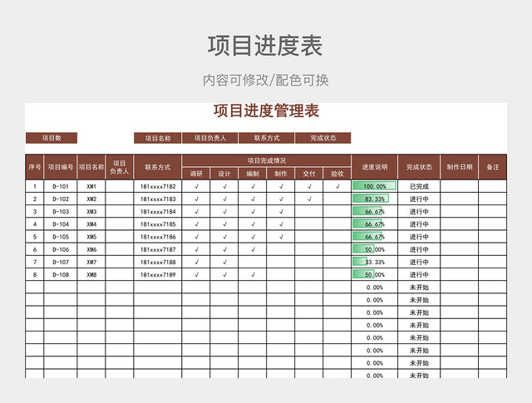Click the 设计 checkmark in row D-105
Viewport: 532px width, 403px height.
click(x=224, y=237)
